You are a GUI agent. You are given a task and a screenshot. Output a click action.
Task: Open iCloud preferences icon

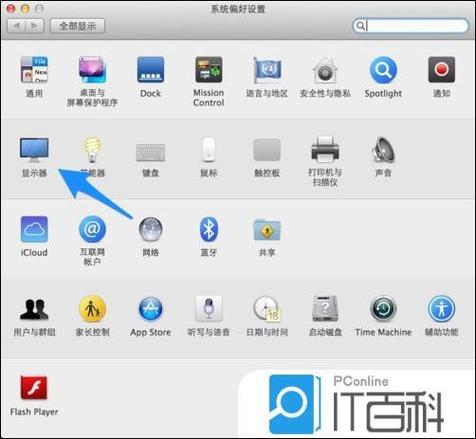pyautogui.click(x=34, y=229)
